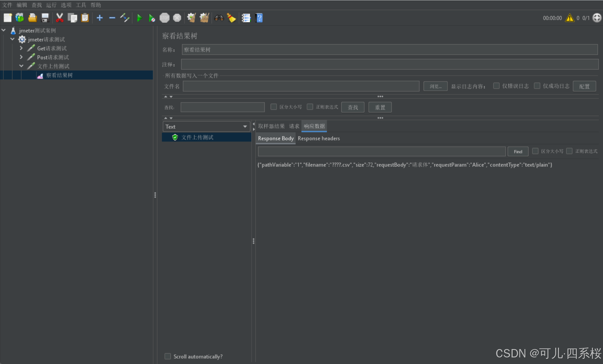Open the Response headers tab
Screen dimensions: 603x364
[319, 139]
